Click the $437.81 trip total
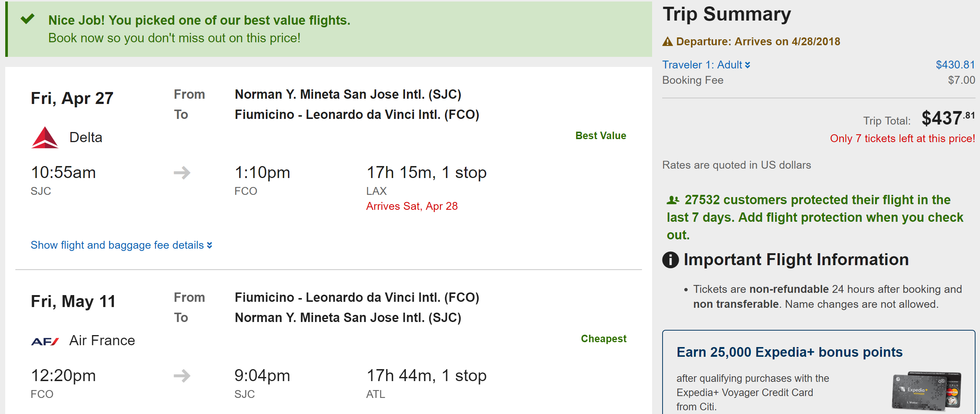Image resolution: width=980 pixels, height=414 pixels. tap(947, 118)
